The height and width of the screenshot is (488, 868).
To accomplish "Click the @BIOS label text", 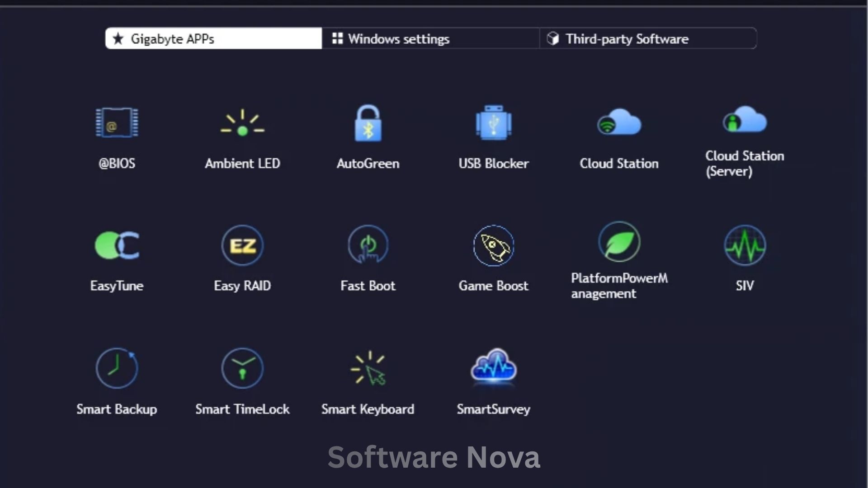I will [x=117, y=163].
